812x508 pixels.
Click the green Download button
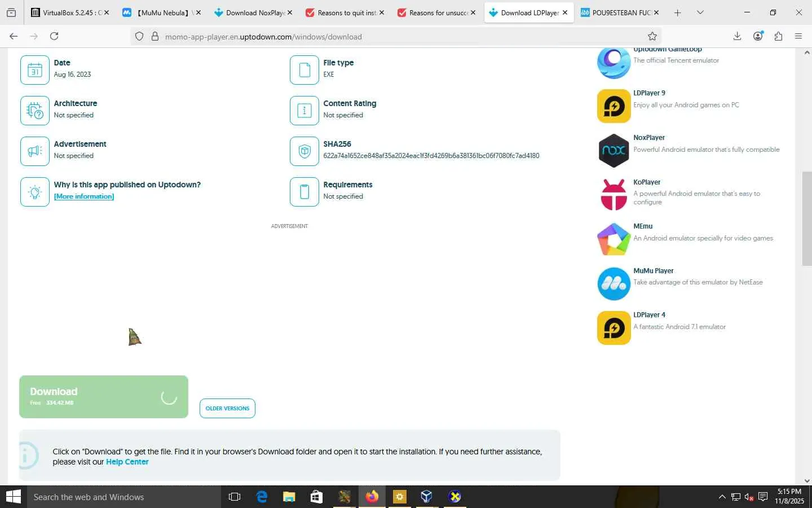104,397
